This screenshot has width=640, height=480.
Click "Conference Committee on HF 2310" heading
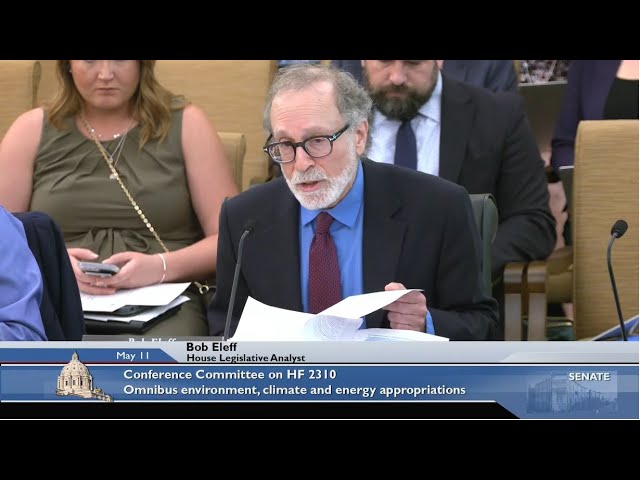coord(230,374)
